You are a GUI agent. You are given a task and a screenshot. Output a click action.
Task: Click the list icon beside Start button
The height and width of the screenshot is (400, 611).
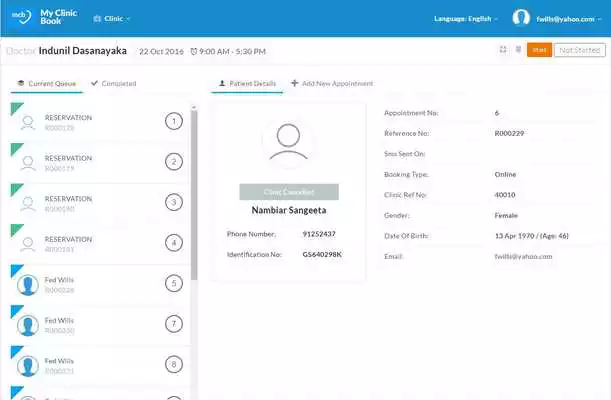(x=518, y=49)
